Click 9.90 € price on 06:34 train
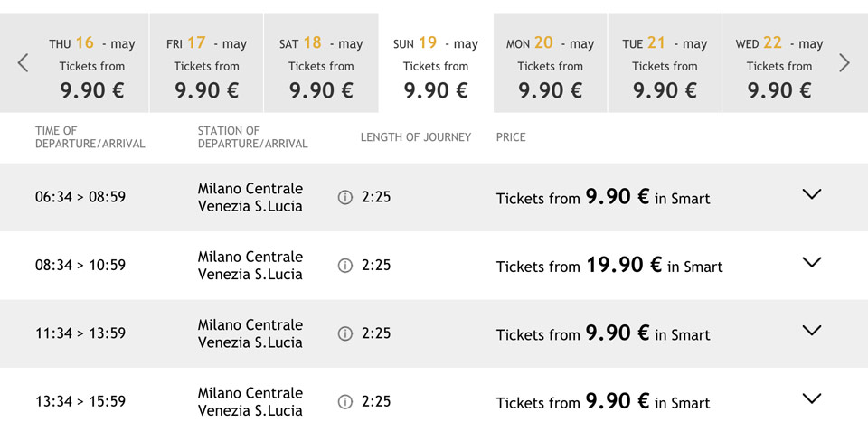The image size is (868, 431). (x=618, y=197)
